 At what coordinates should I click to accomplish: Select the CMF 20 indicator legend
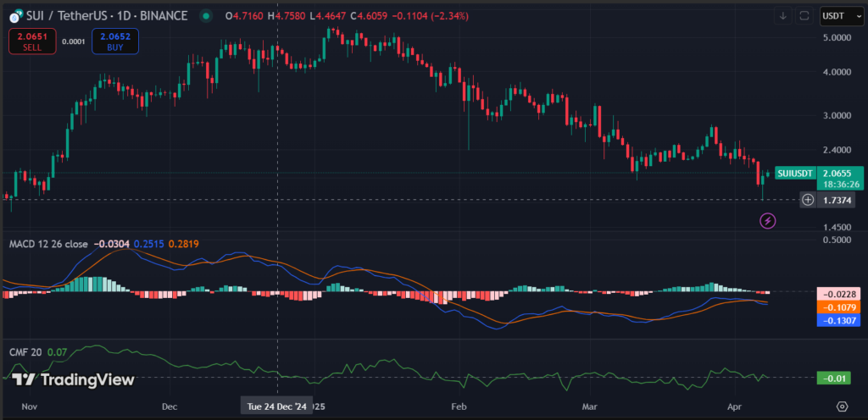coord(25,351)
